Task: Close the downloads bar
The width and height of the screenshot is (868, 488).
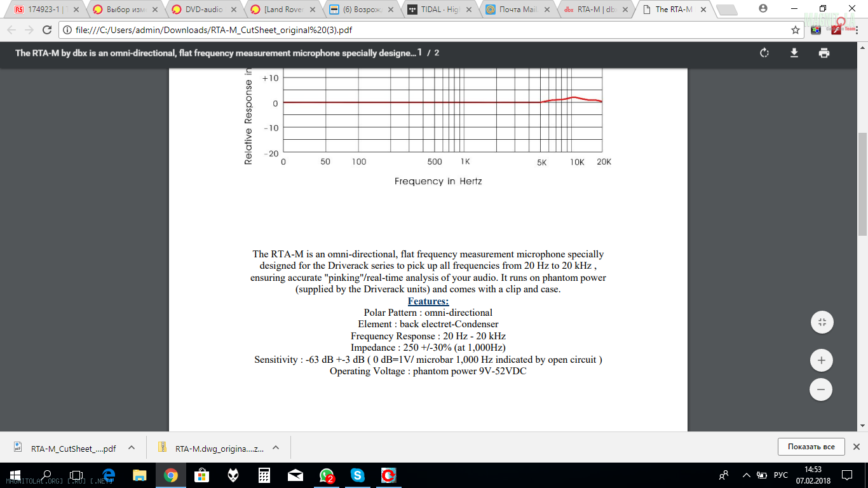Action: [857, 447]
